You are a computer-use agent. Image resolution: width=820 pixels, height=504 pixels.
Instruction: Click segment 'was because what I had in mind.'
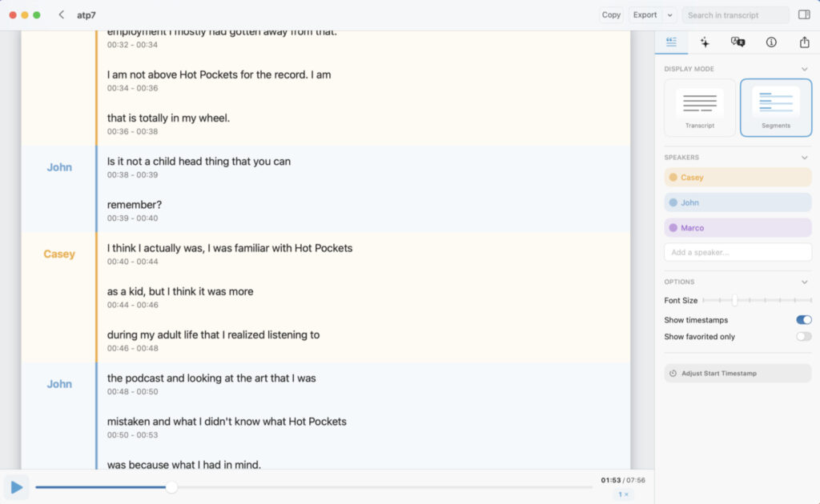pos(183,464)
